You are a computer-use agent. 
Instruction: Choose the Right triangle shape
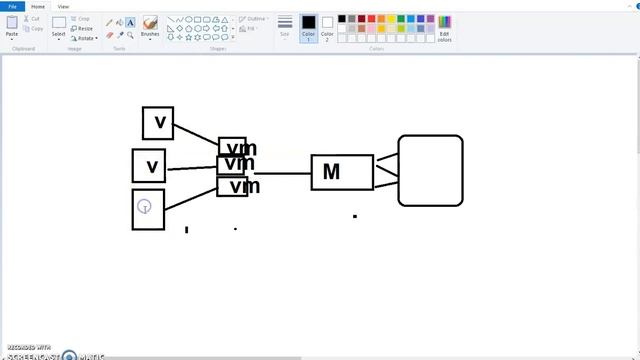[x=171, y=28]
